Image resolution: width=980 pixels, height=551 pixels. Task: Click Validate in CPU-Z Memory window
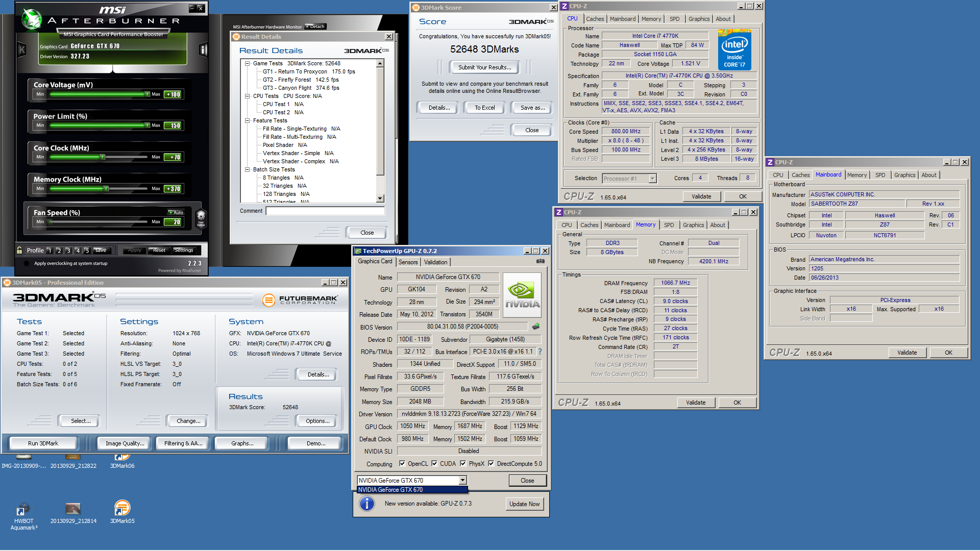click(695, 403)
